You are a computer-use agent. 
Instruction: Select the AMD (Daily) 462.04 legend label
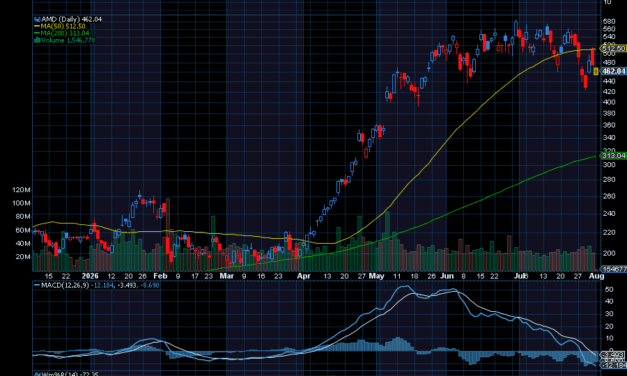(x=71, y=19)
